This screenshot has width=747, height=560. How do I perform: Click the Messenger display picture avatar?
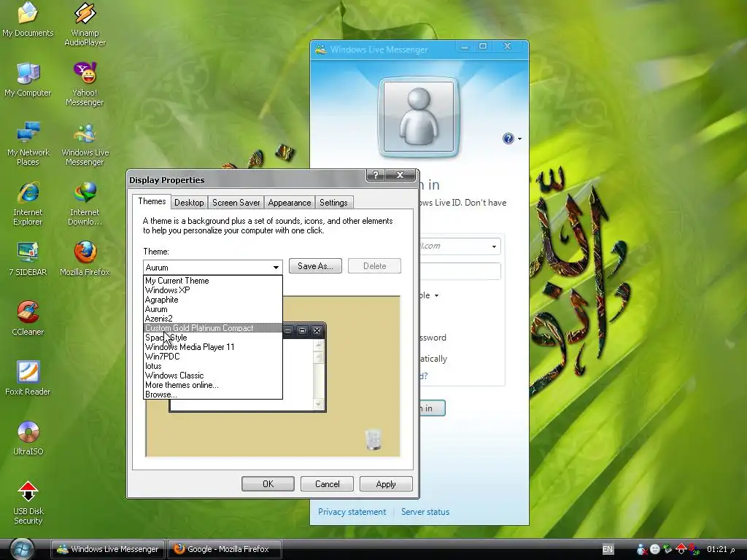[x=419, y=117]
